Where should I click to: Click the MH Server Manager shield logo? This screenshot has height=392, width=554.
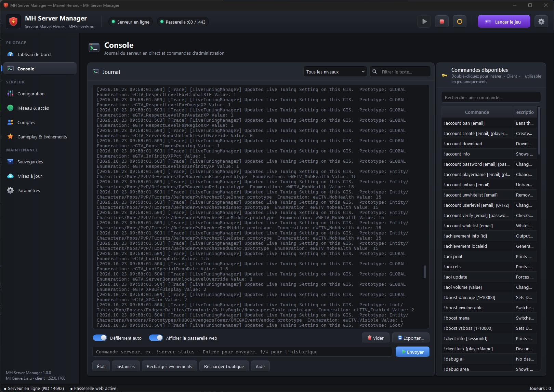pyautogui.click(x=13, y=22)
